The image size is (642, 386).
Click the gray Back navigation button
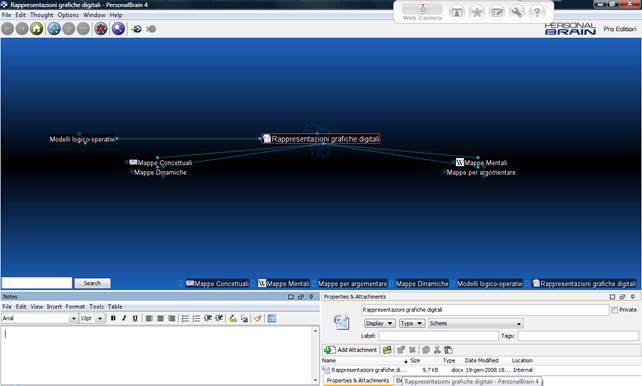pos(8,29)
